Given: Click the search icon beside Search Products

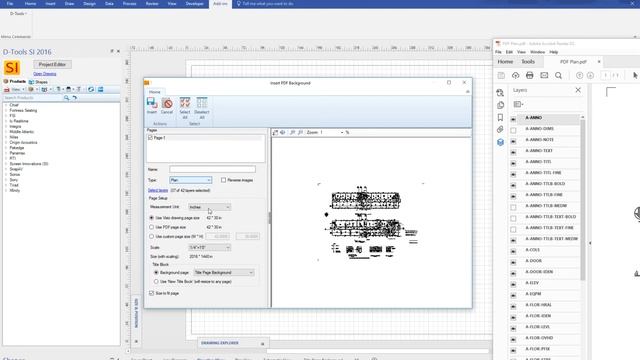Looking at the screenshot, I should [x=67, y=98].
